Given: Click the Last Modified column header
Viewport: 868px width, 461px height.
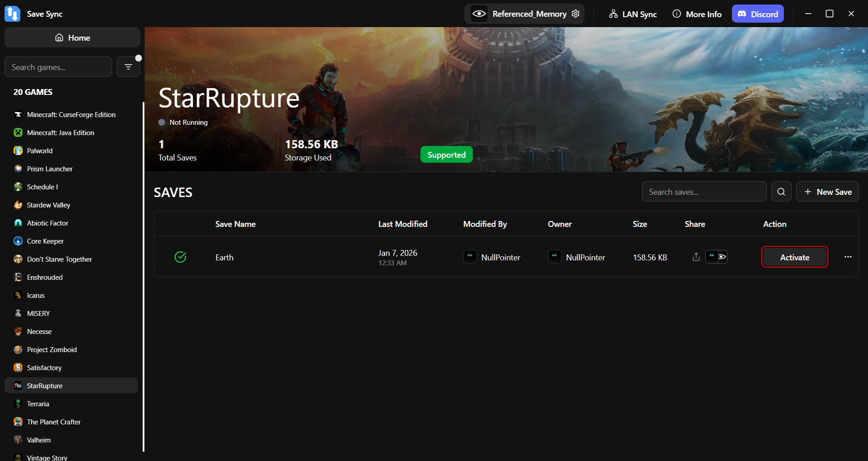Looking at the screenshot, I should pos(403,224).
